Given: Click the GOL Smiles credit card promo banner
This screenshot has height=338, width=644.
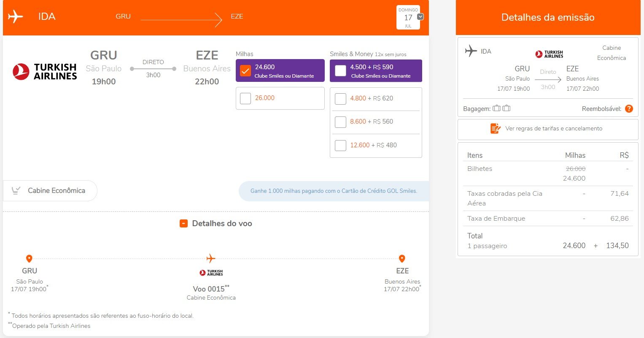Looking at the screenshot, I should tap(334, 191).
